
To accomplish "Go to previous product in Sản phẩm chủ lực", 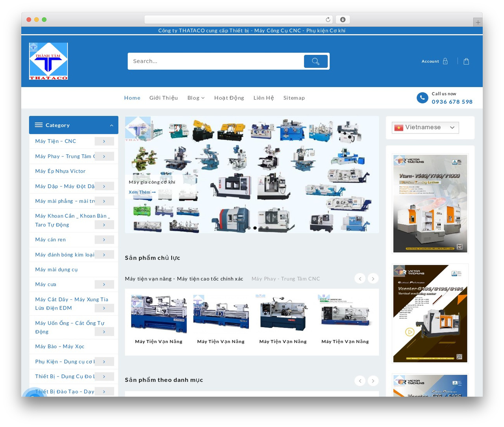I will pos(360,278).
